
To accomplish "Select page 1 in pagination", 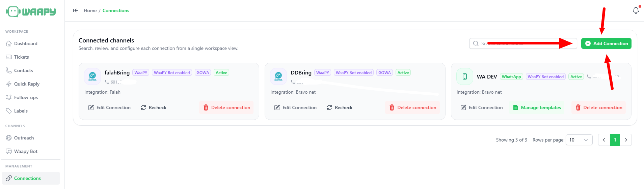I will coord(615,140).
